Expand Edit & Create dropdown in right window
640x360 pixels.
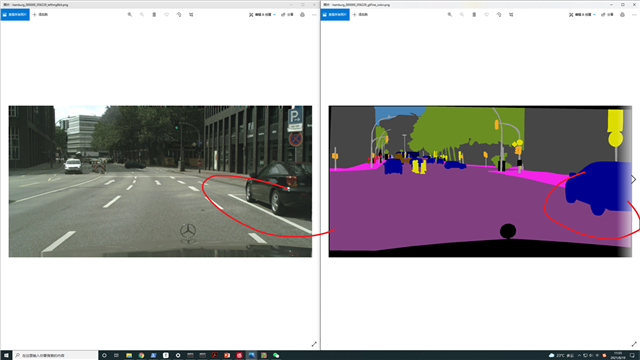582,15
